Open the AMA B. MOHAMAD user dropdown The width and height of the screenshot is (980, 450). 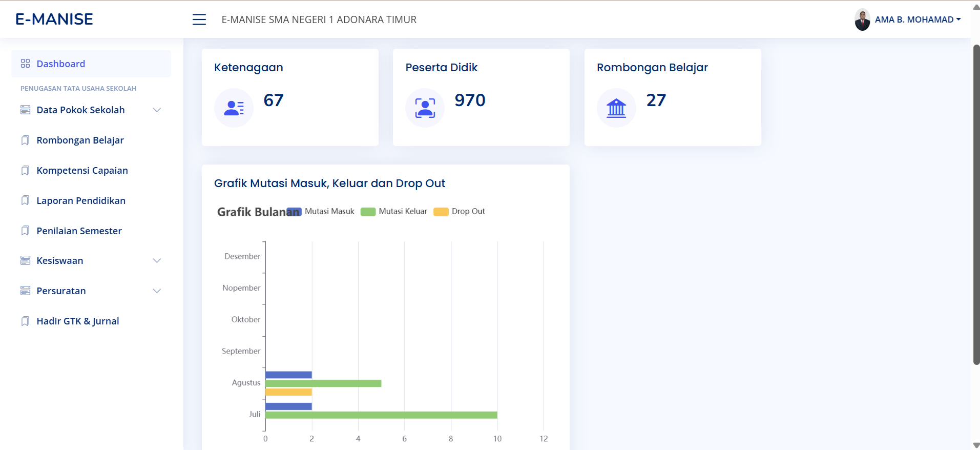pyautogui.click(x=917, y=19)
